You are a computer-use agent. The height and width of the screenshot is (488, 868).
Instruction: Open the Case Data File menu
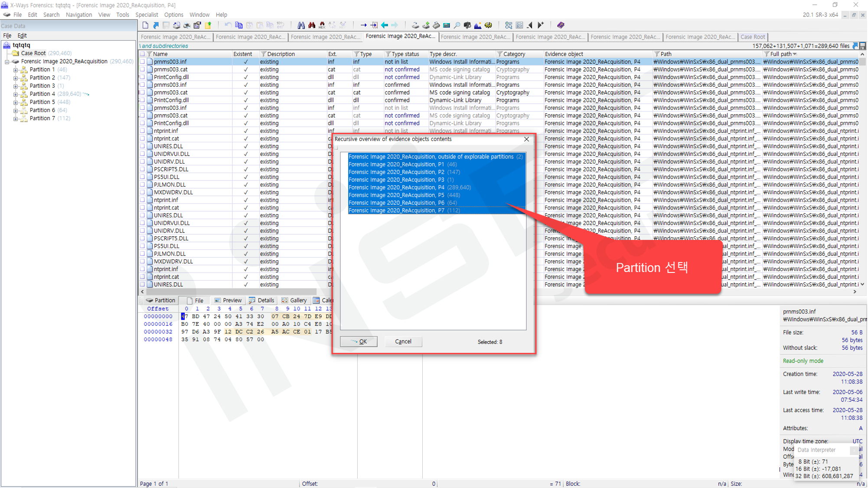(7, 36)
